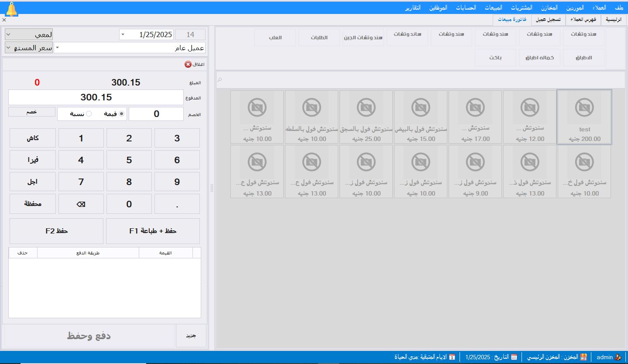Click the remaining-days calendar icon in the status bar
The image size is (628, 364).
pyautogui.click(x=452, y=357)
